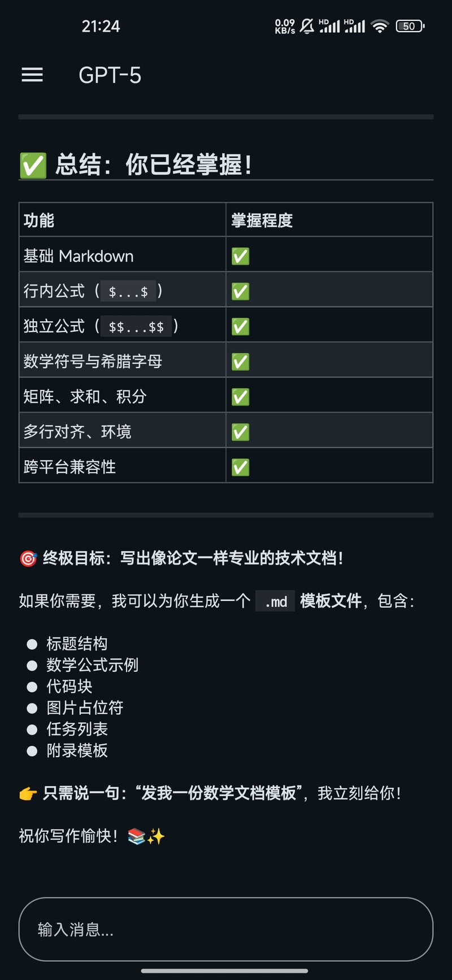Tap the $$...$$ inline code snippet
The height and width of the screenshot is (980, 452).
(136, 327)
